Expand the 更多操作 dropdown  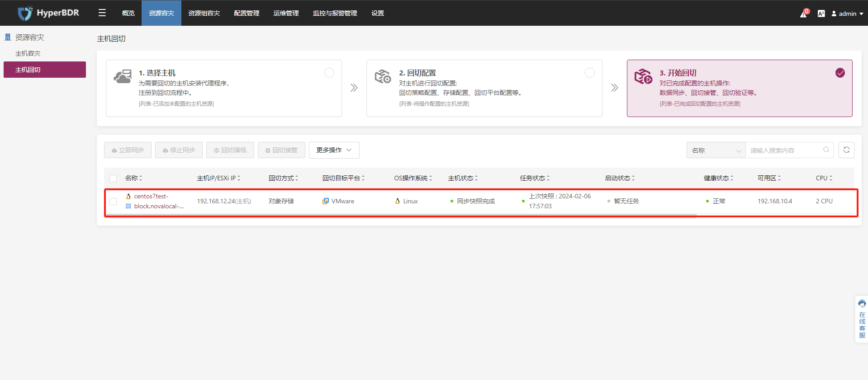point(334,150)
